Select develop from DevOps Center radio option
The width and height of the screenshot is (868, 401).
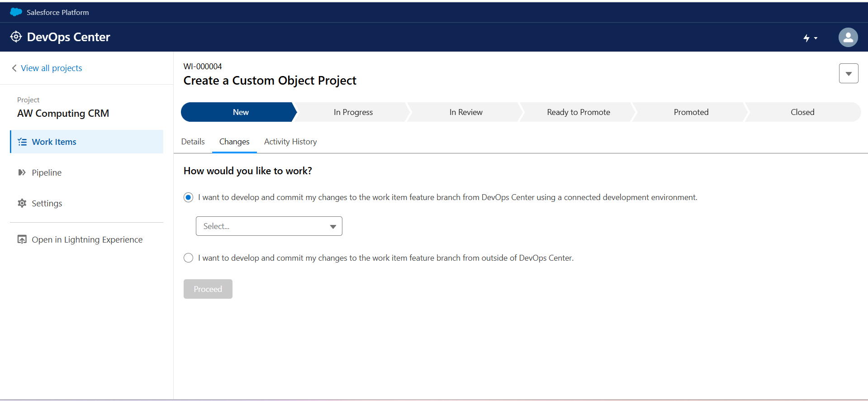click(189, 197)
